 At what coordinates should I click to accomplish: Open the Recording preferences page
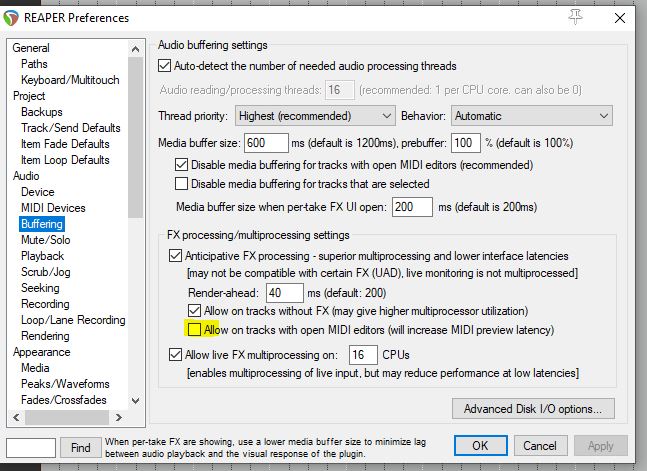pos(45,304)
